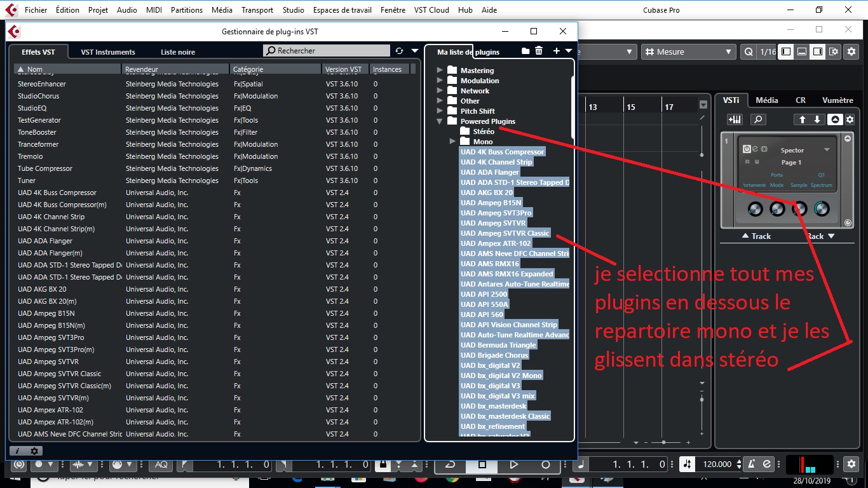Viewport: 868px width, 488px height.
Task: Click the Powered Plugins folder icon
Action: tap(452, 121)
